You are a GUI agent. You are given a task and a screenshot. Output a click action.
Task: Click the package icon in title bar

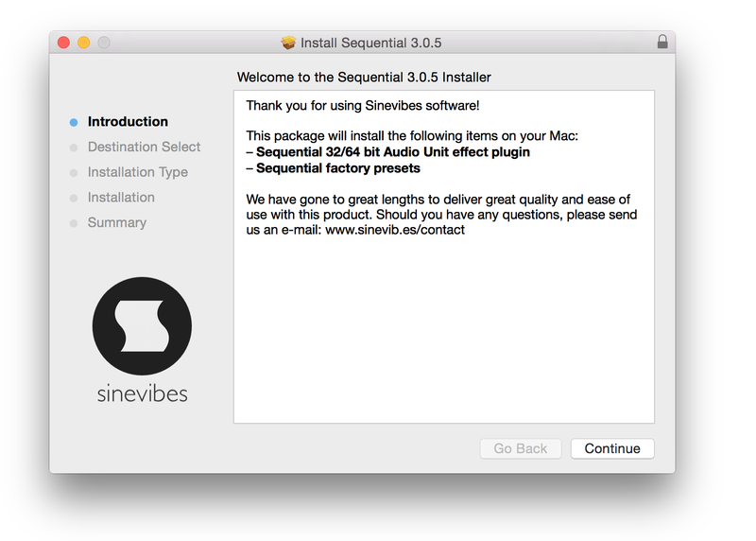tap(288, 43)
